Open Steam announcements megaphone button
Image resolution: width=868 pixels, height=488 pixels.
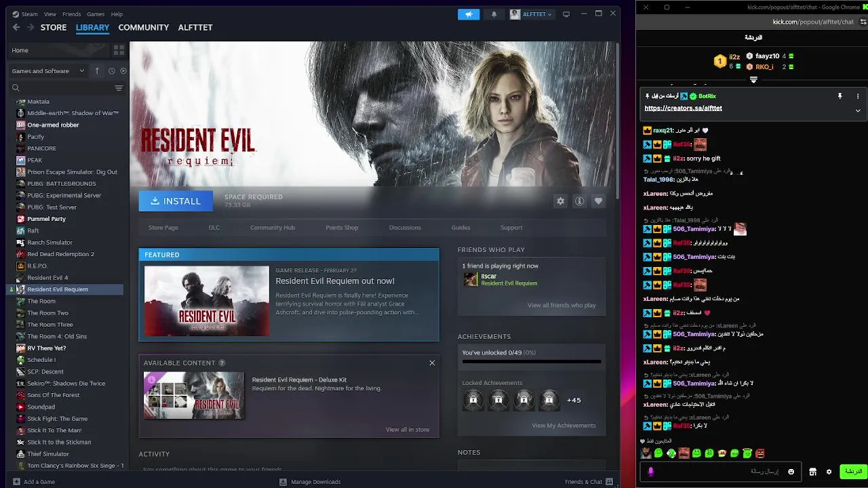pos(469,14)
